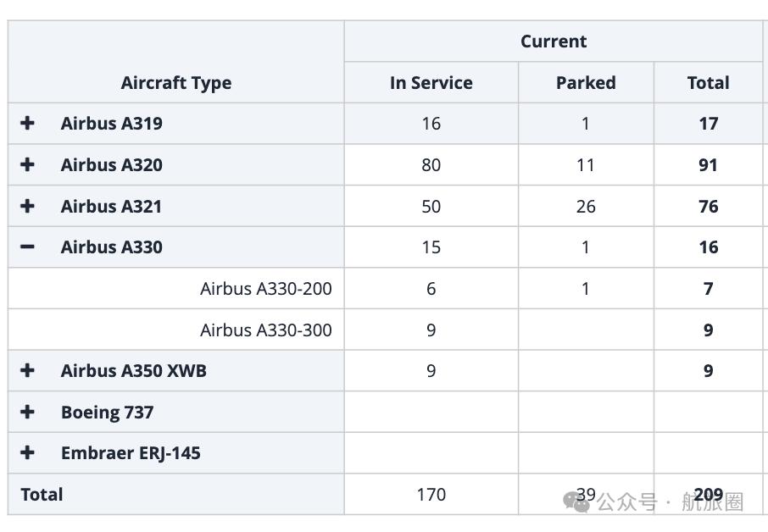Click the A320 total value 91
The image size is (768, 532).
click(x=709, y=165)
